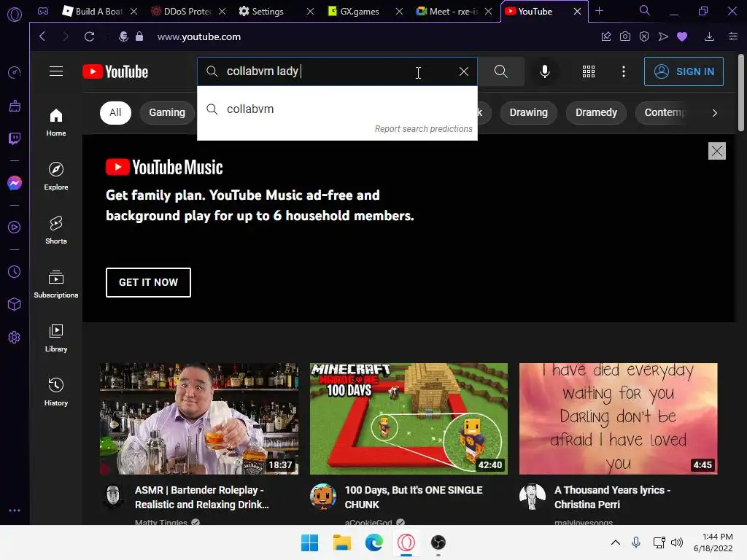Click the SIGN IN button

(684, 71)
